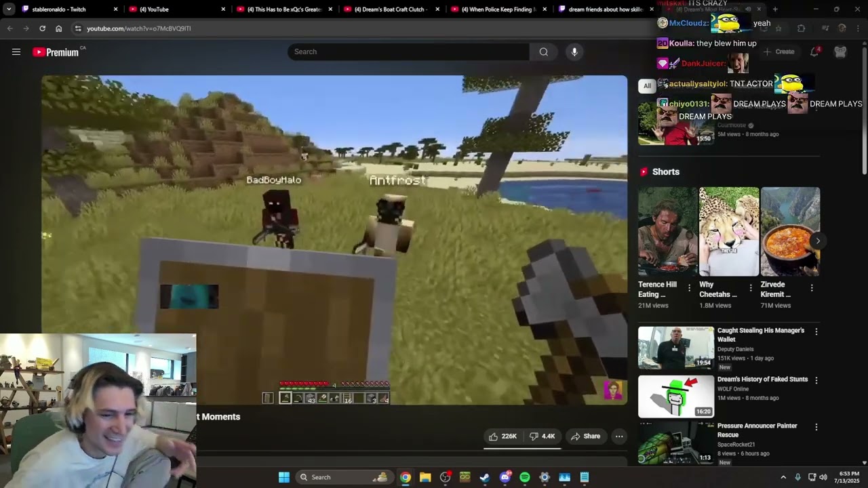Open more actions ellipsis under video
The height and width of the screenshot is (488, 868).
point(619,436)
